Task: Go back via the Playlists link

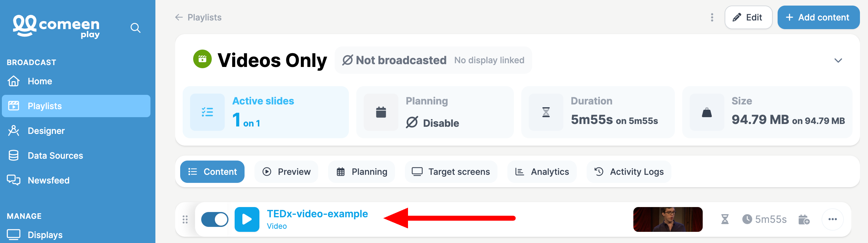Action: click(x=198, y=17)
